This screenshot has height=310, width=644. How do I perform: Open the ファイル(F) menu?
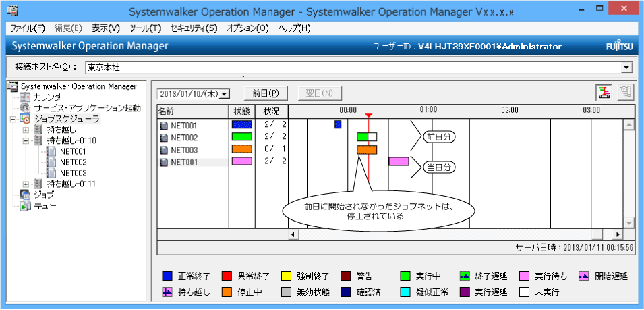tap(28, 28)
